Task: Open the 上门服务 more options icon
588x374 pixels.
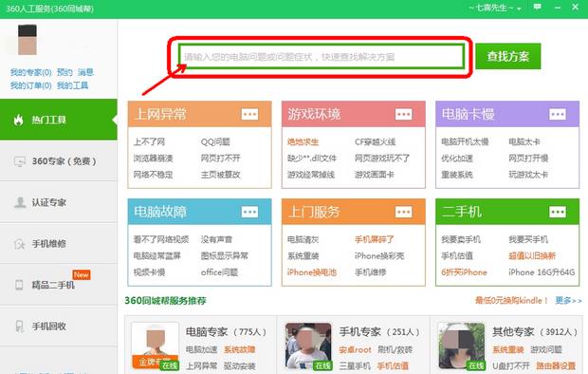Action: tap(403, 212)
